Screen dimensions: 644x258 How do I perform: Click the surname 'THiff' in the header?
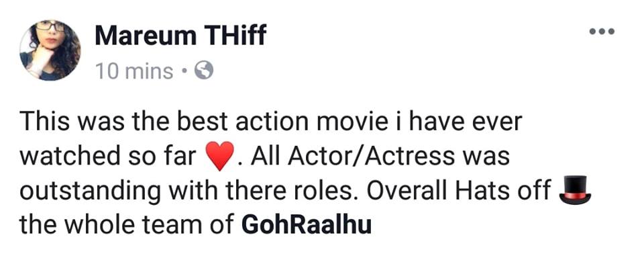[x=235, y=36]
